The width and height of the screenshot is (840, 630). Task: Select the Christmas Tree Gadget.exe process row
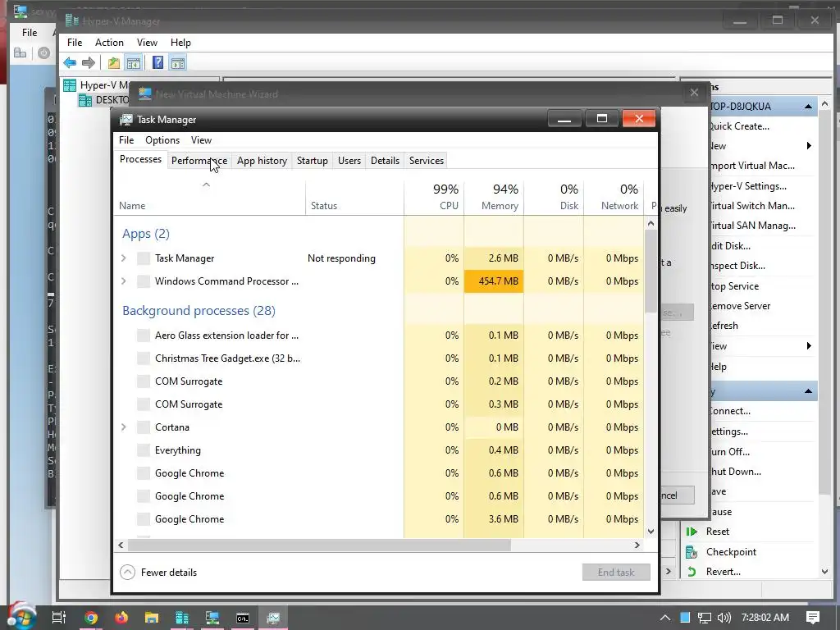pyautogui.click(x=378, y=358)
